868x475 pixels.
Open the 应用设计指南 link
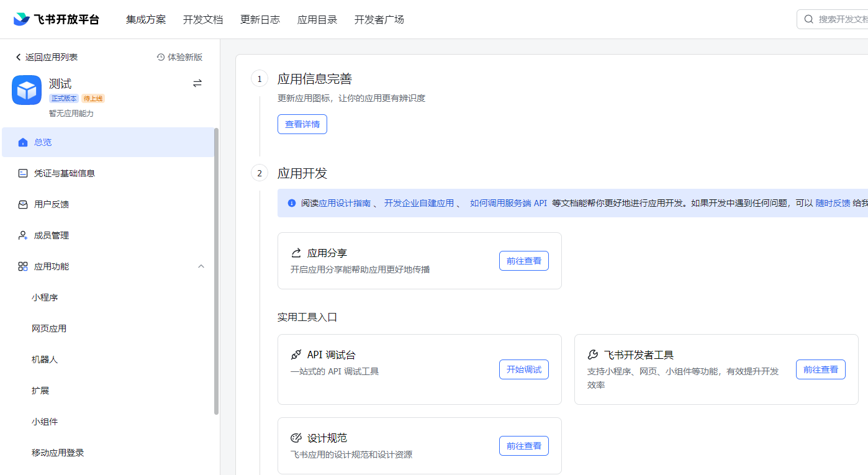tap(345, 203)
